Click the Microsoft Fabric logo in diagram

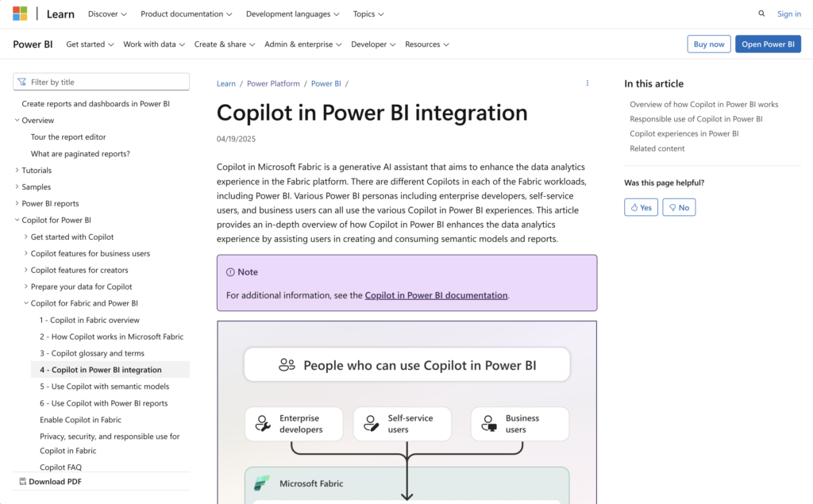(x=262, y=483)
